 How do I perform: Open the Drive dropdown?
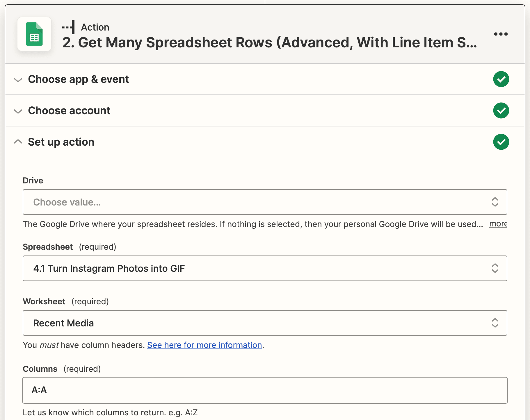pyautogui.click(x=262, y=202)
